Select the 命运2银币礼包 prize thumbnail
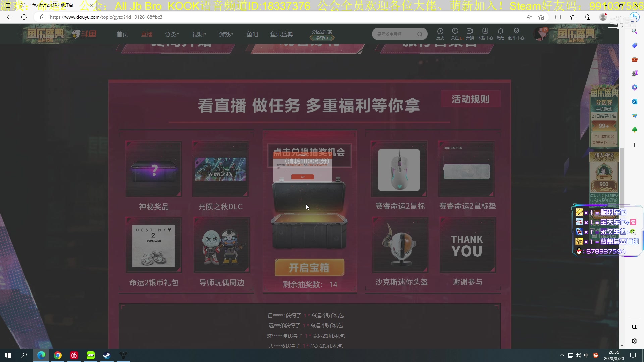The width and height of the screenshot is (644, 362). (x=154, y=245)
